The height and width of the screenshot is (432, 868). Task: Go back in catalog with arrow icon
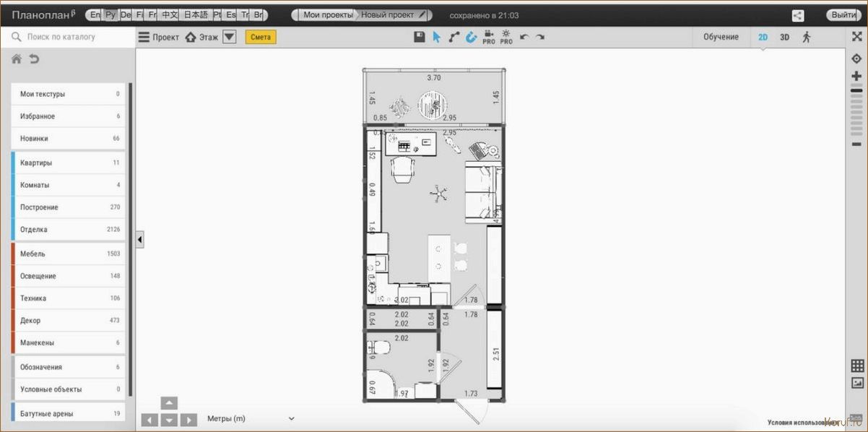(34, 59)
